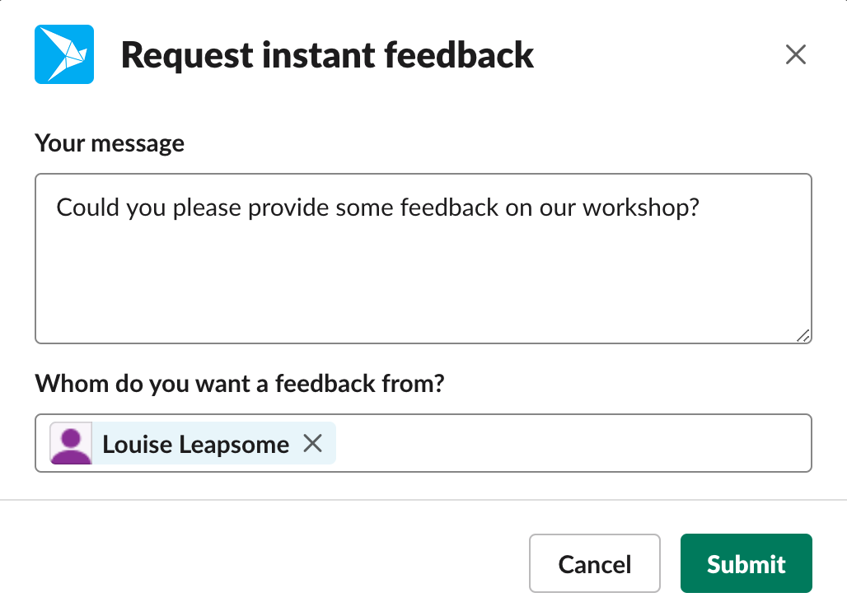Image resolution: width=847 pixels, height=616 pixels.
Task: Remove Louise Leapsome from recipients
Action: [313, 443]
